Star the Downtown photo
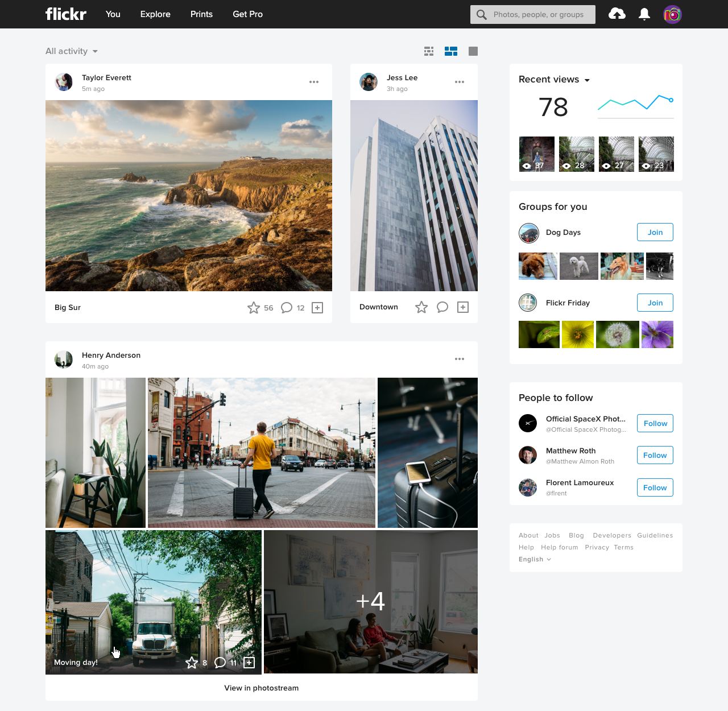Viewport: 728px width, 711px height. pyautogui.click(x=421, y=307)
